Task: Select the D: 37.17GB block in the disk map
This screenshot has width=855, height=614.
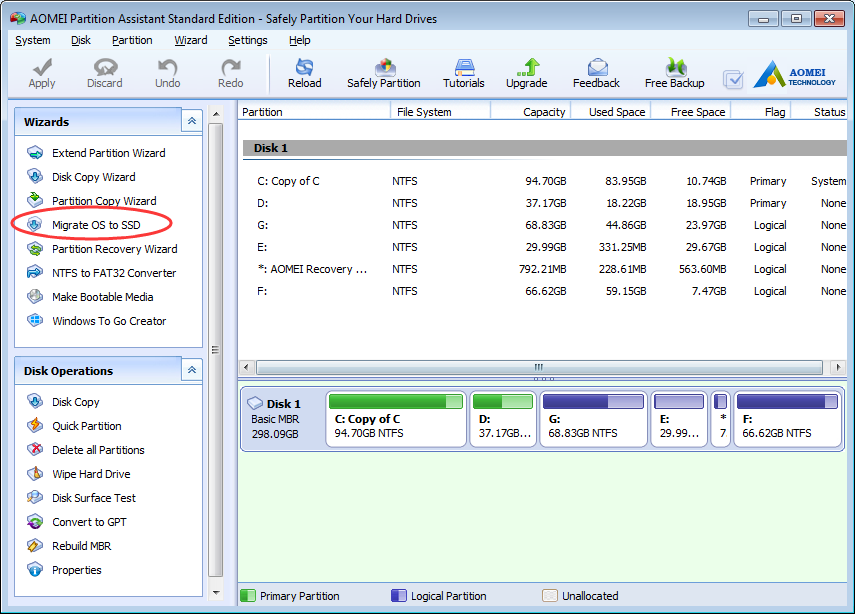Action: 503,419
